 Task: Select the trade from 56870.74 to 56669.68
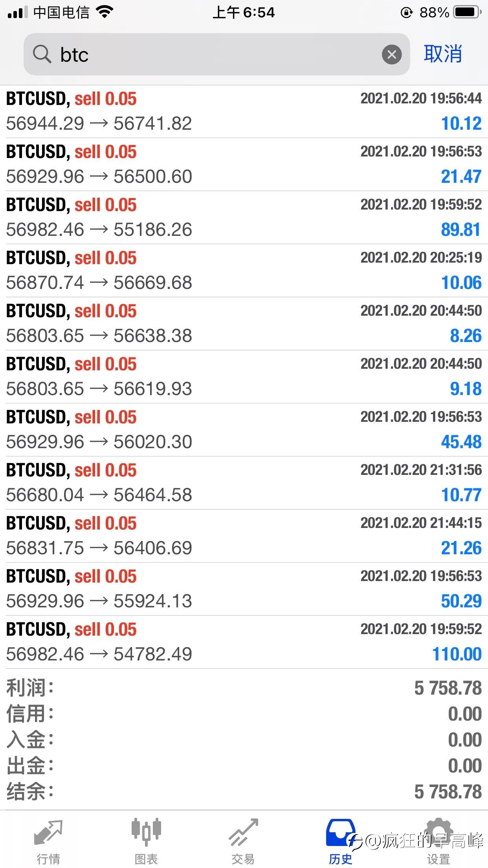coord(244,270)
